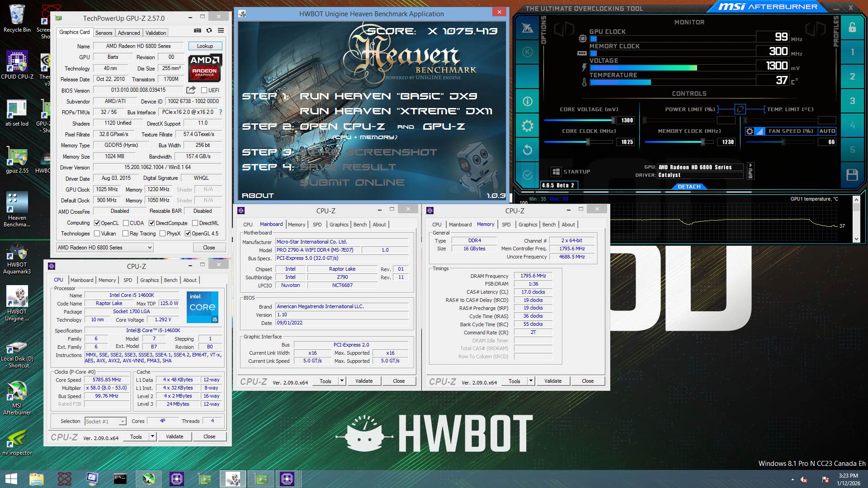Click Afterburner profile lock icon
Image resolution: width=868 pixels, height=488 pixels.
point(852,28)
